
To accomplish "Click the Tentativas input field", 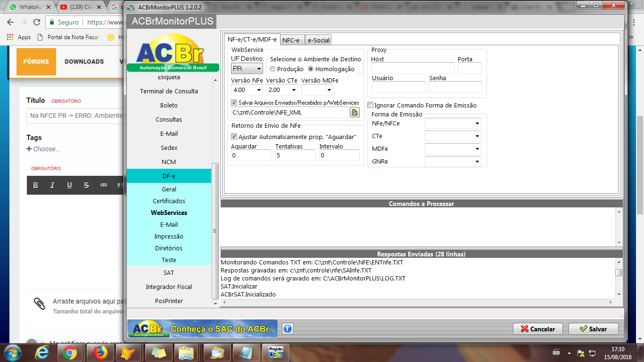I will [x=295, y=155].
